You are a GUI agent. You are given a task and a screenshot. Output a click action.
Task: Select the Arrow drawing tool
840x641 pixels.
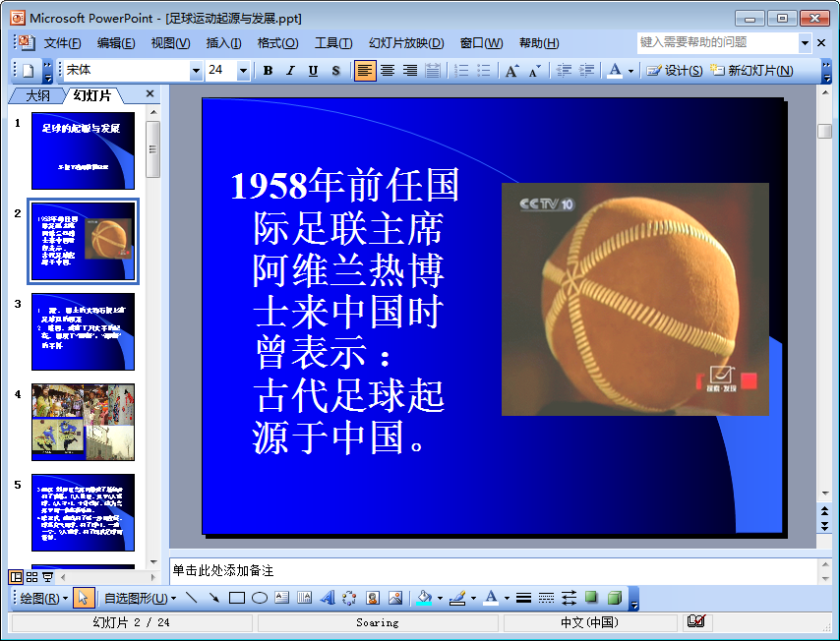213,598
